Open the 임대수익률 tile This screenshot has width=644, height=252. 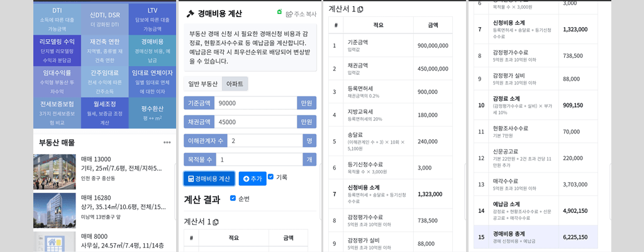point(57,81)
